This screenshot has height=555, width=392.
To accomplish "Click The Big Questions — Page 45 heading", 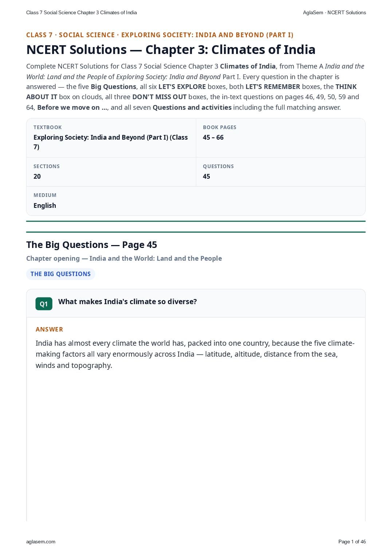I will pos(91,245).
